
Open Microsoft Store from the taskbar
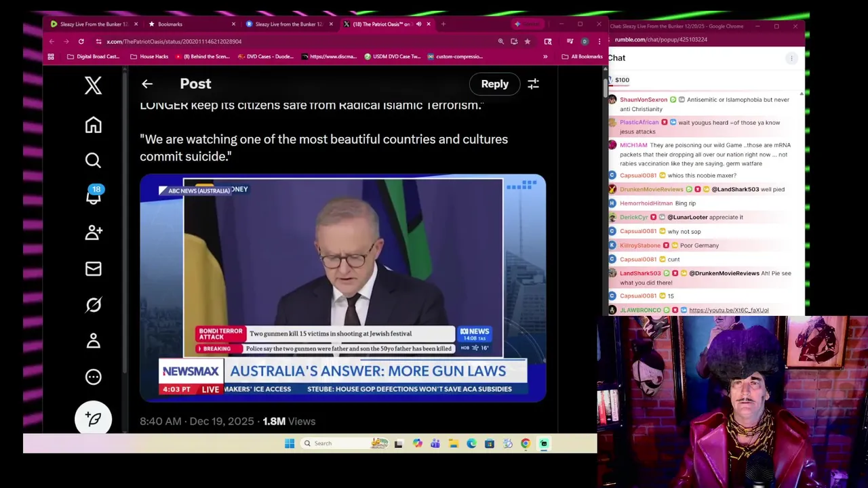click(489, 443)
